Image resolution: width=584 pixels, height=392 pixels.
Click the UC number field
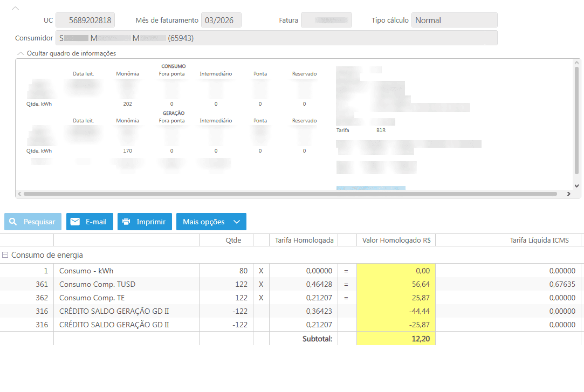click(x=85, y=20)
